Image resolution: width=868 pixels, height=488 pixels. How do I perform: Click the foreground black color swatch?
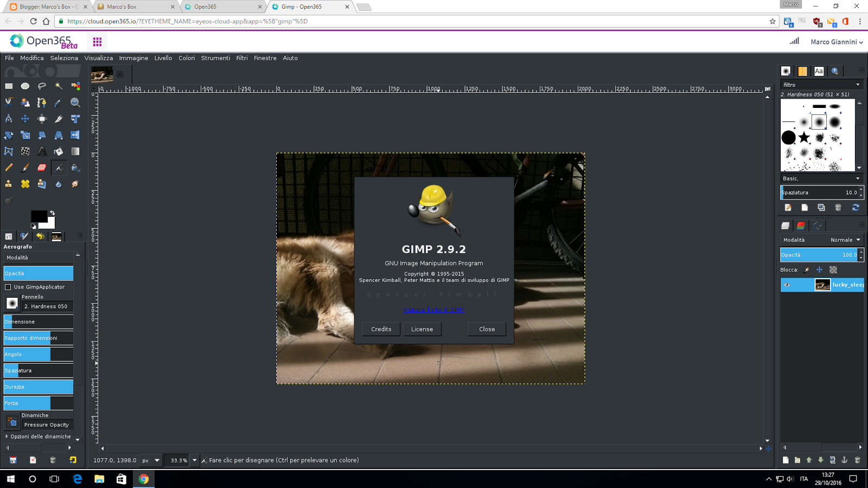click(38, 217)
